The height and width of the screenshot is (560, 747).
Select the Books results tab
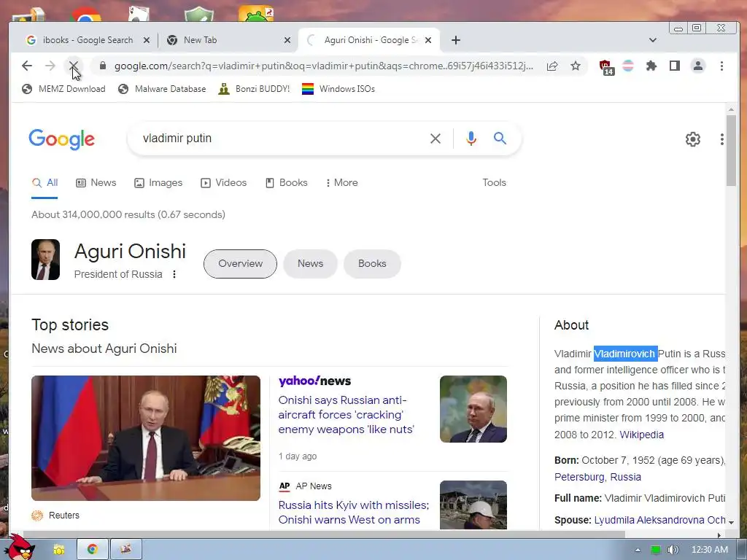coord(286,183)
